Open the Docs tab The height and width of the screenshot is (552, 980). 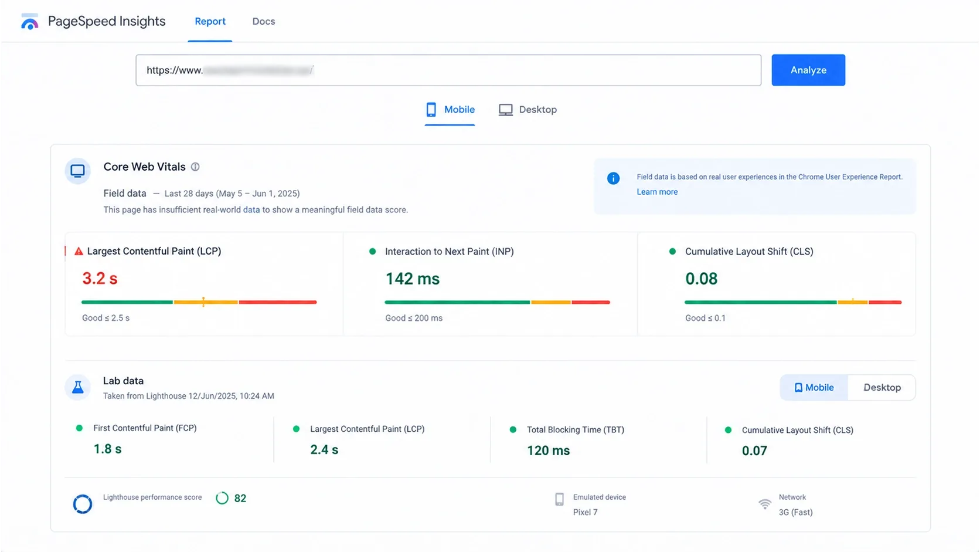click(x=263, y=22)
